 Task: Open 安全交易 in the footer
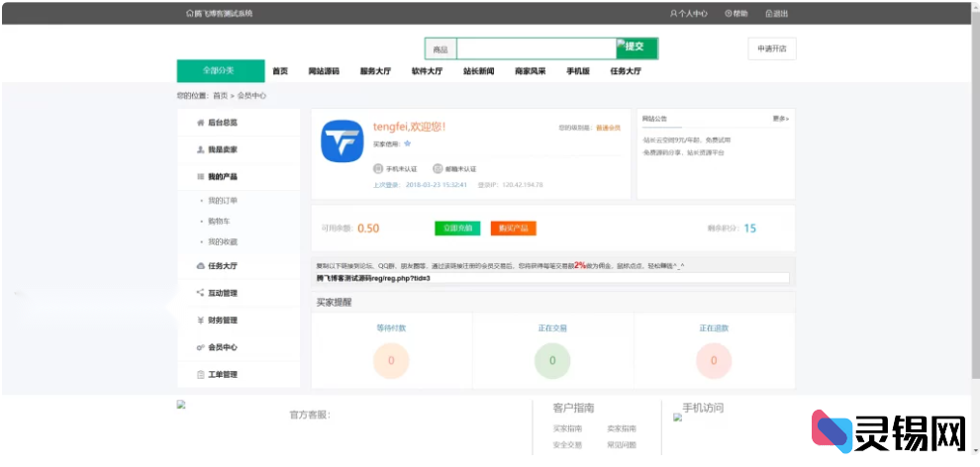click(567, 445)
